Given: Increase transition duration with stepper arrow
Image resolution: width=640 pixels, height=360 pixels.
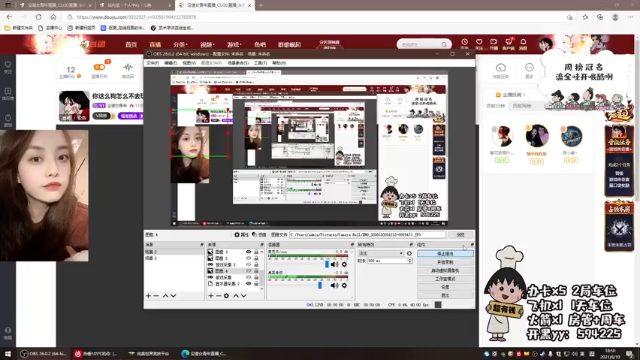Looking at the screenshot, I should [410, 259].
